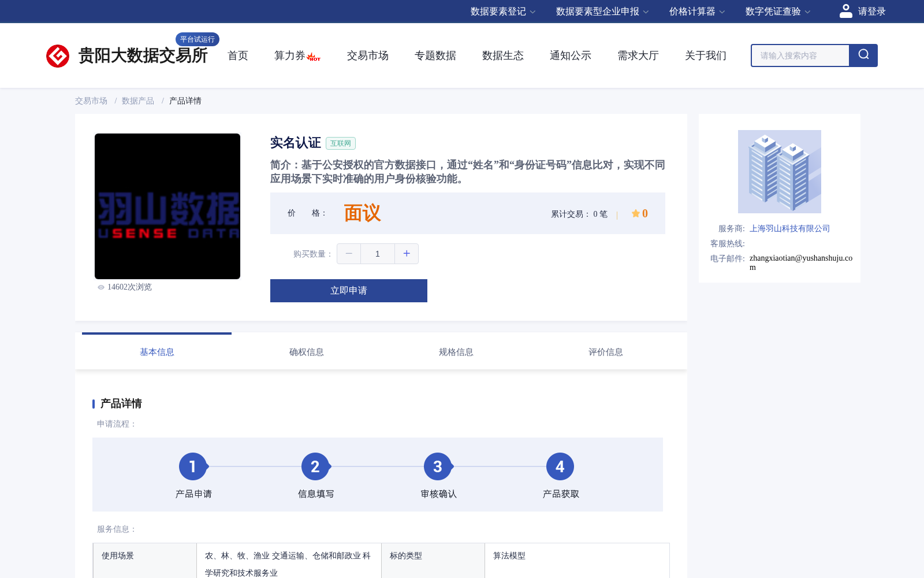Screen dimensions: 924x578
Task: Increase purchase quantity with plus button
Action: pyautogui.click(x=407, y=254)
